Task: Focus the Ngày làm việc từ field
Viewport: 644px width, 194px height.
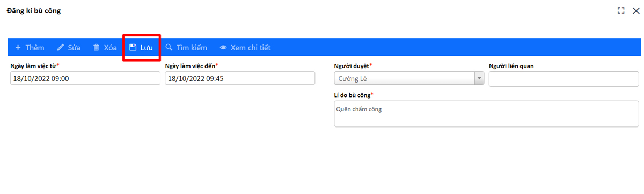Action: click(x=85, y=78)
